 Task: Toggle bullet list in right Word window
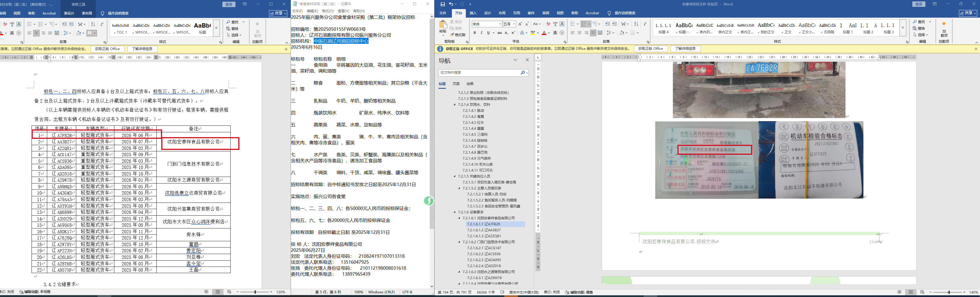tap(572, 24)
